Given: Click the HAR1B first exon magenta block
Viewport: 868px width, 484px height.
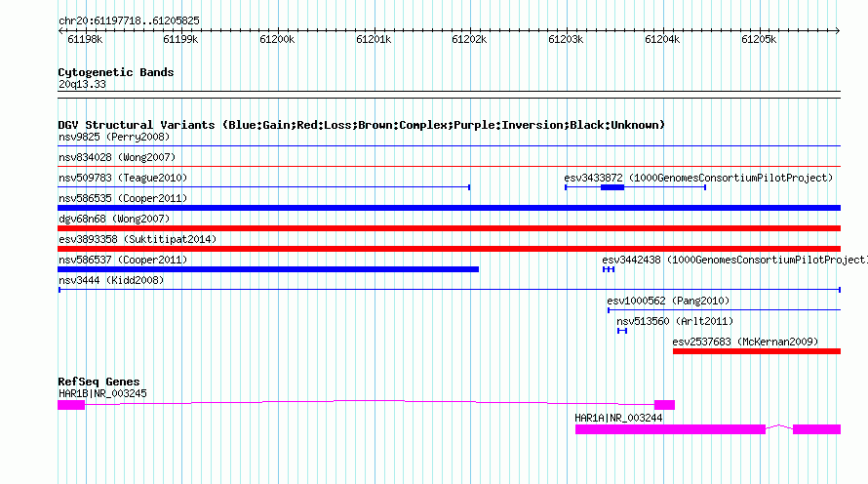Looking at the screenshot, I should tap(71, 405).
